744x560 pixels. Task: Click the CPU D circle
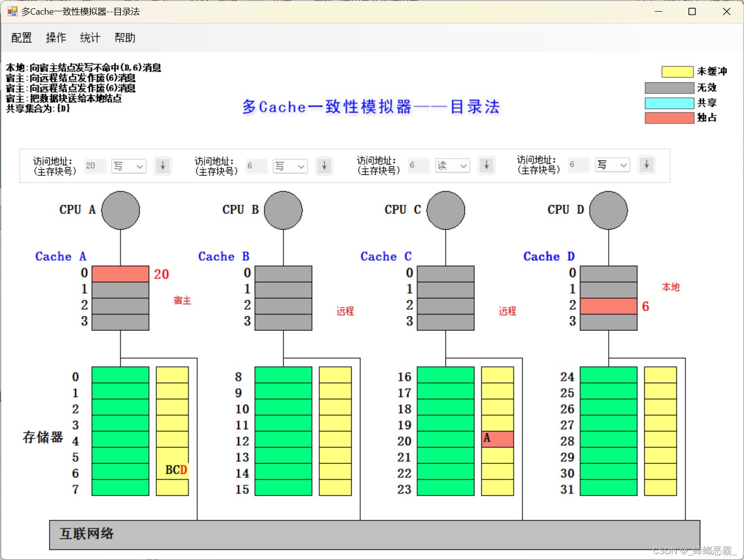coord(609,211)
